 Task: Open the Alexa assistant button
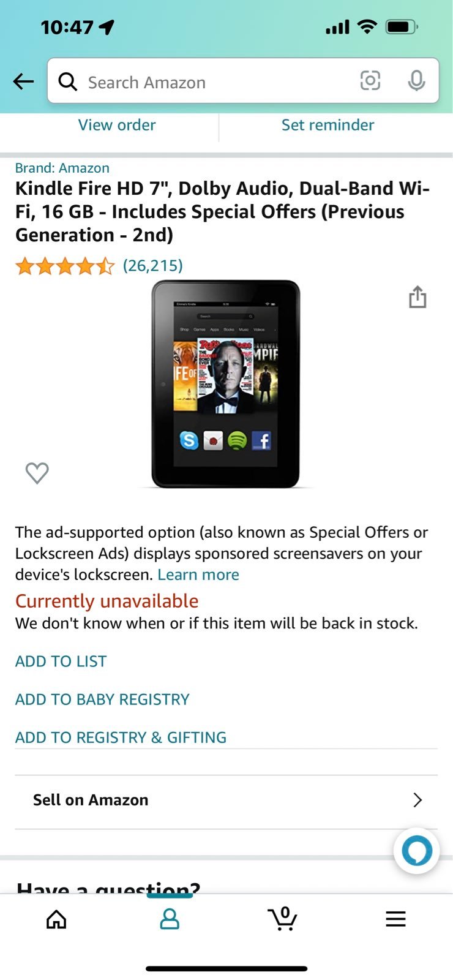pos(417,851)
